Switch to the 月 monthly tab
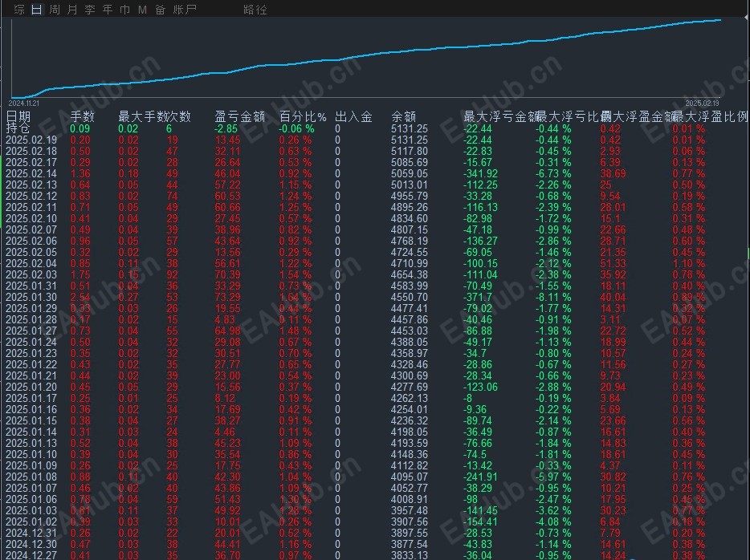Image resolution: width=750 pixels, height=560 pixels. click(x=72, y=10)
